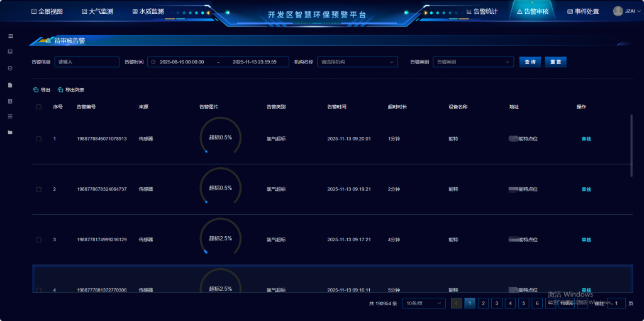644x321 pixels.
Task: Click the hamburger menu icon in the sidebar
Action: coord(10,36)
